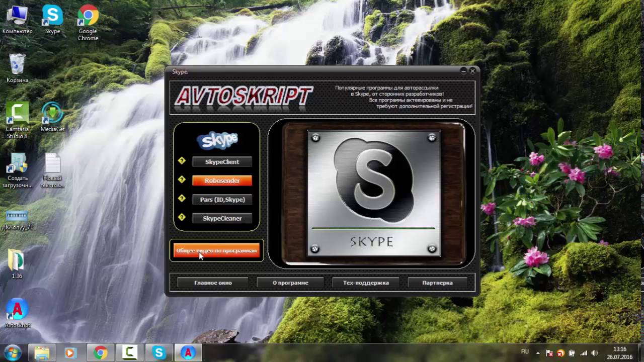The width and height of the screenshot is (644, 362).
Task: Minimize the Avtoskript window
Action: [x=463, y=71]
